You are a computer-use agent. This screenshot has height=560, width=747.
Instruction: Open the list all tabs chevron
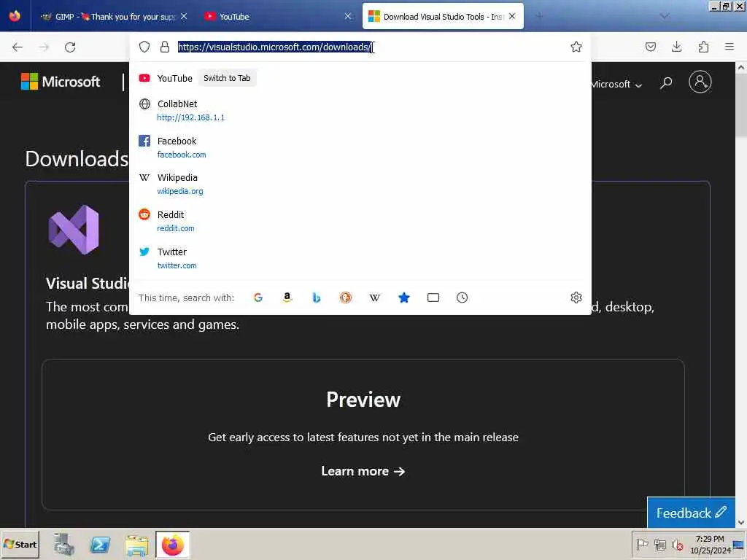(664, 16)
